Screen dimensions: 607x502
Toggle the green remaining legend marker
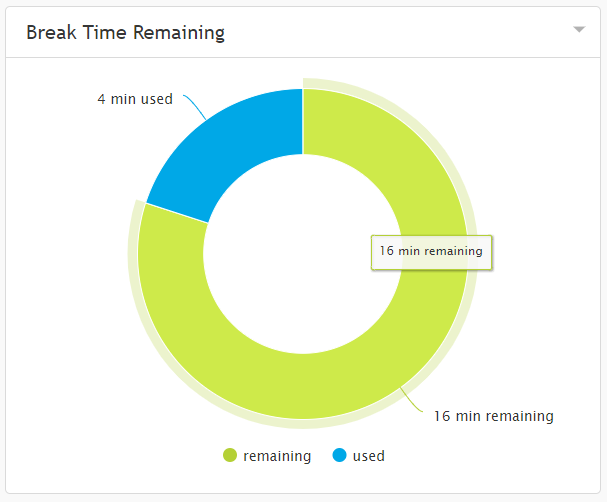click(230, 455)
